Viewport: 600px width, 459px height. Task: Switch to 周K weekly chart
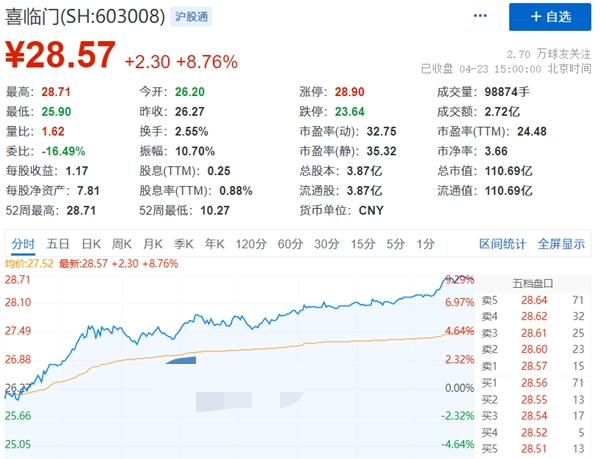point(122,243)
